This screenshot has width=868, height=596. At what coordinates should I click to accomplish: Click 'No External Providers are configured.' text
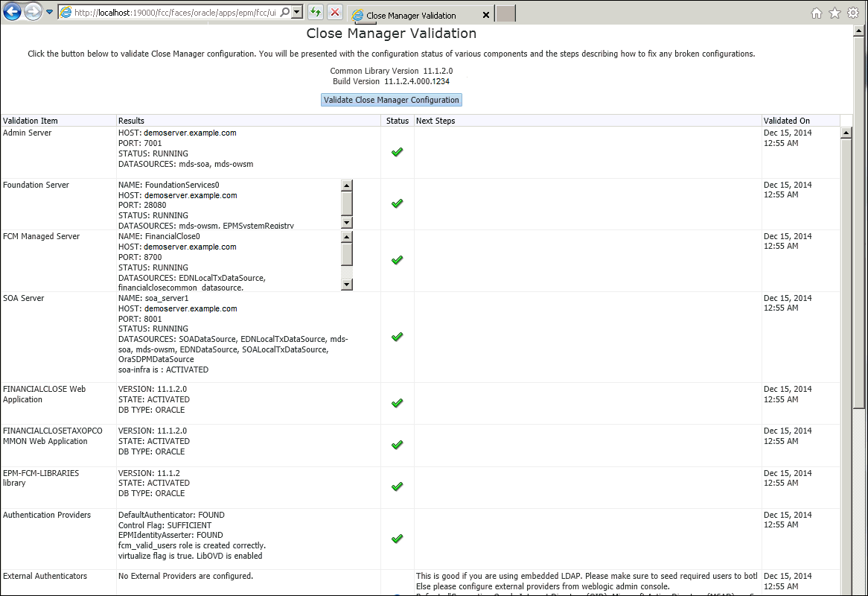pyautogui.click(x=185, y=576)
